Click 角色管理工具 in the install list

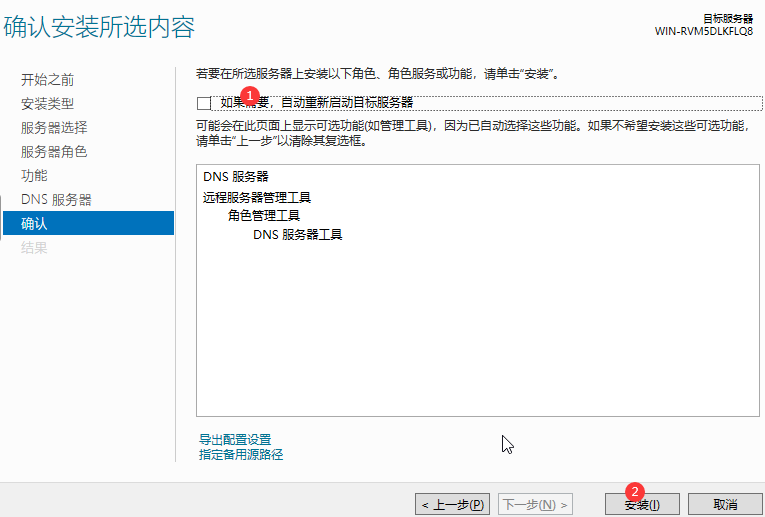tap(263, 216)
